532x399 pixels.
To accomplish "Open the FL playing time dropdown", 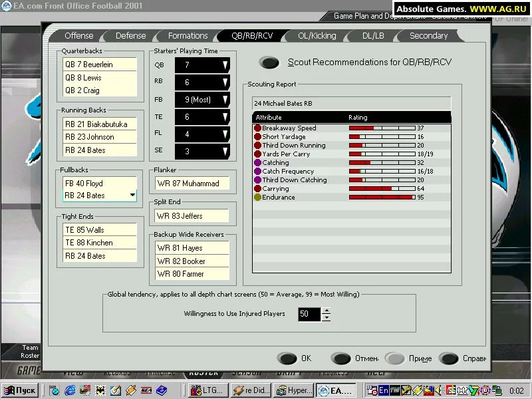I will [x=202, y=134].
